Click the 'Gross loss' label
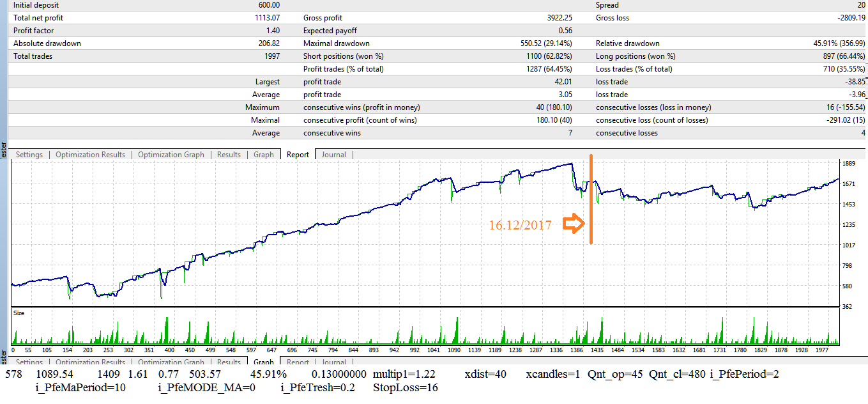Image resolution: width=868 pixels, height=404 pixels. click(613, 18)
